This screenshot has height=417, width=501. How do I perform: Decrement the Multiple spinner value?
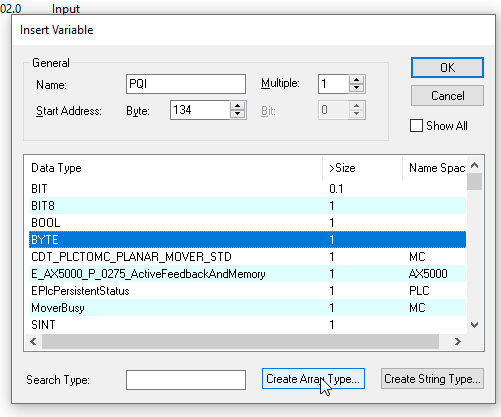357,88
